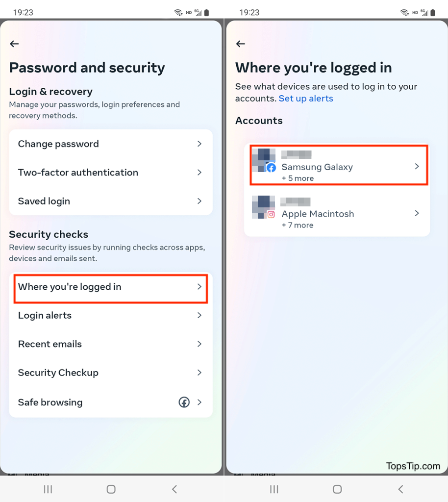Tap back arrow on Where you're logged in

[241, 44]
